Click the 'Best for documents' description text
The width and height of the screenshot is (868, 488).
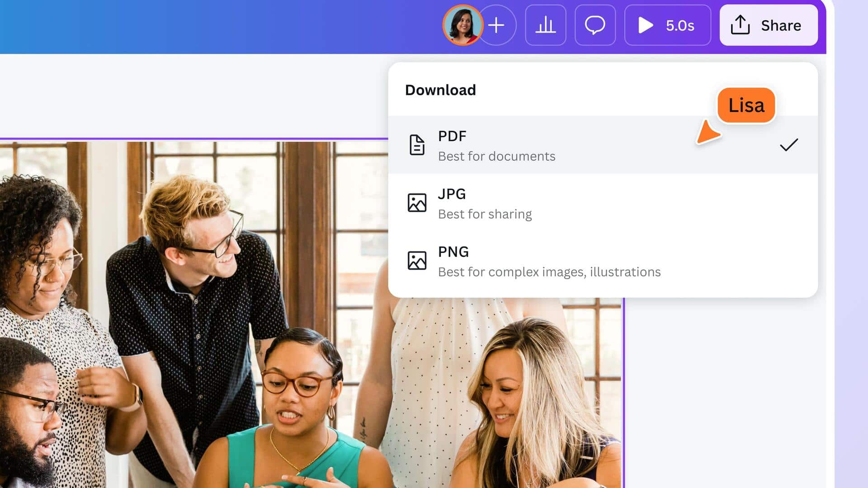(496, 156)
